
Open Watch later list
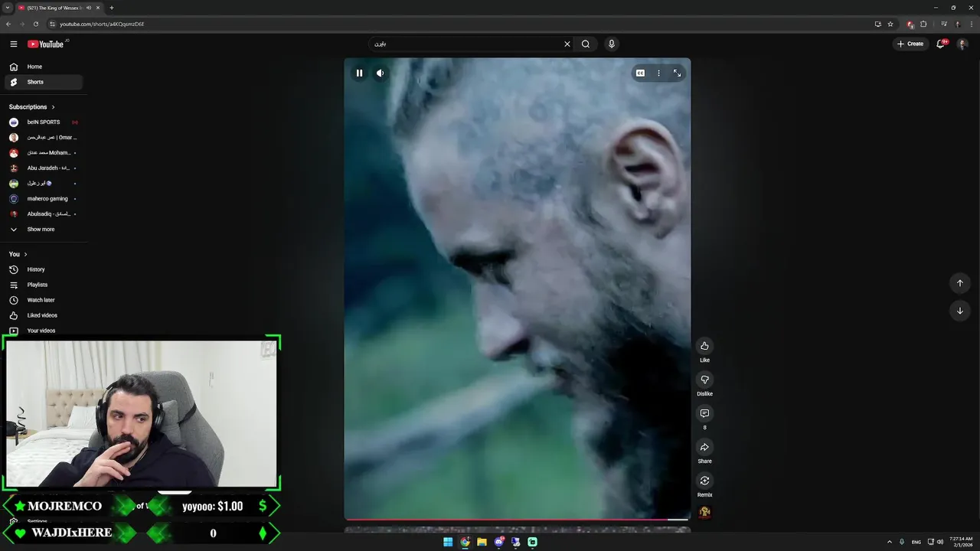(44, 300)
